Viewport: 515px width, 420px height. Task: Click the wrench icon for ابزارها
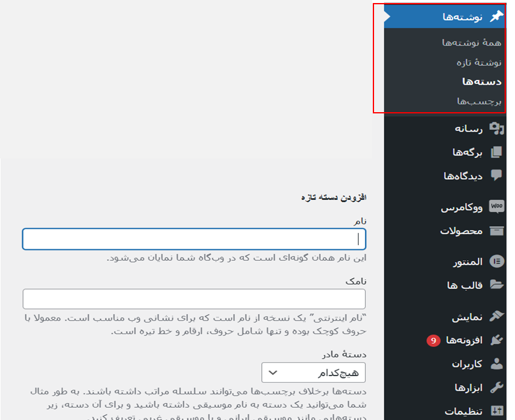point(497,388)
